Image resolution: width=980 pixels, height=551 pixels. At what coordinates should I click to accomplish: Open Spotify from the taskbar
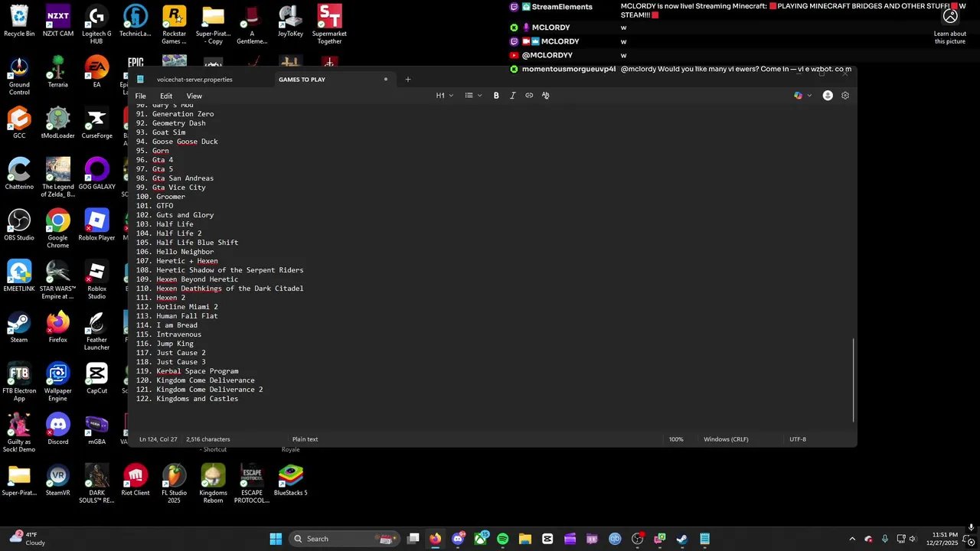click(502, 539)
